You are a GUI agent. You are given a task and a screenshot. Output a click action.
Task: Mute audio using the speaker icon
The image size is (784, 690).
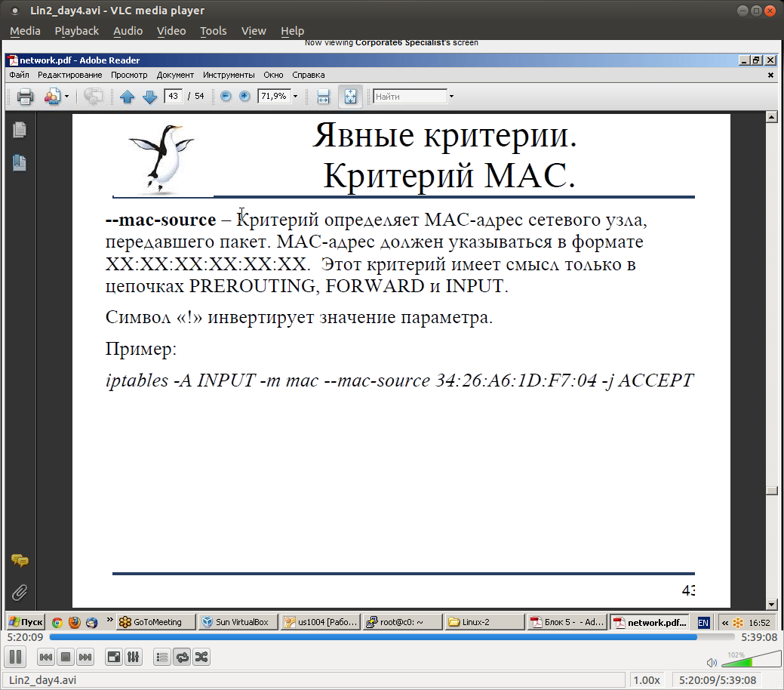tap(711, 663)
